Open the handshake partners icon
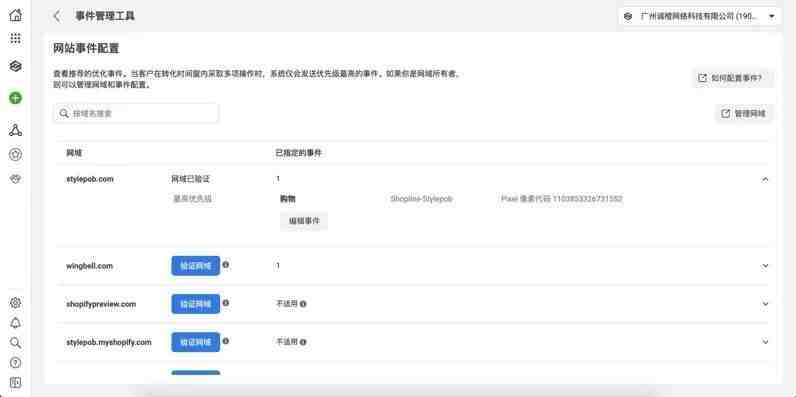 (16, 179)
